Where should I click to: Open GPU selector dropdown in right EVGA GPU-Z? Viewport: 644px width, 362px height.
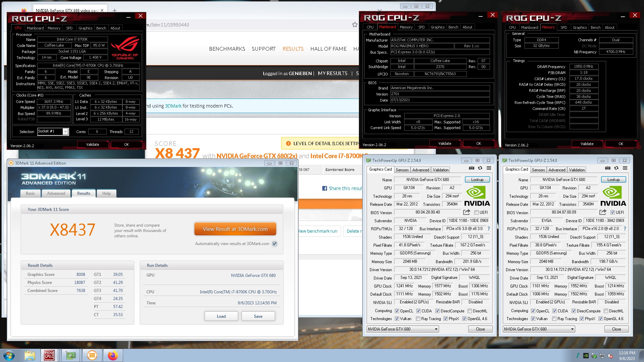[x=539, y=329]
